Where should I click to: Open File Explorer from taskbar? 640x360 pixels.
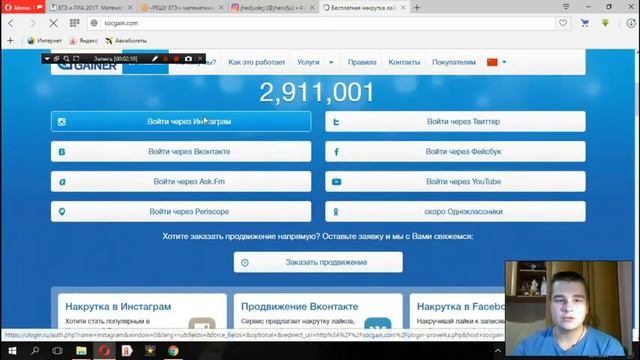click(81, 351)
